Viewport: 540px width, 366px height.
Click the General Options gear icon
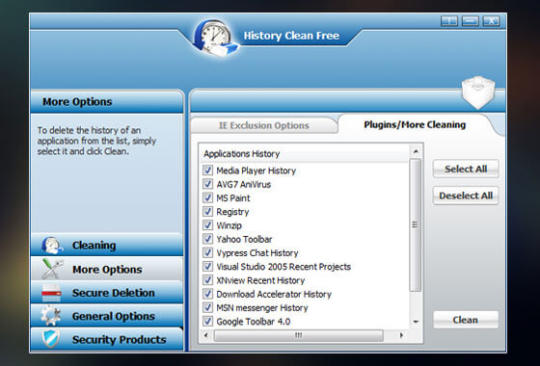[x=51, y=316]
